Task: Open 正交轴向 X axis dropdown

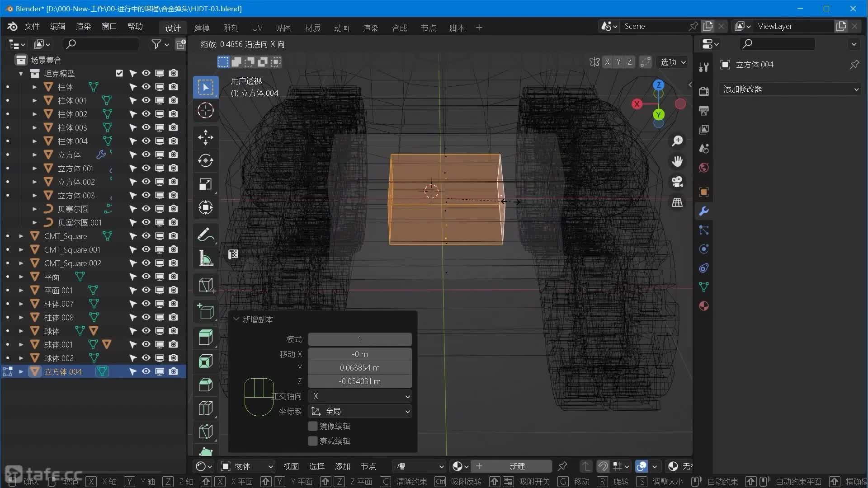Action: 360,396
